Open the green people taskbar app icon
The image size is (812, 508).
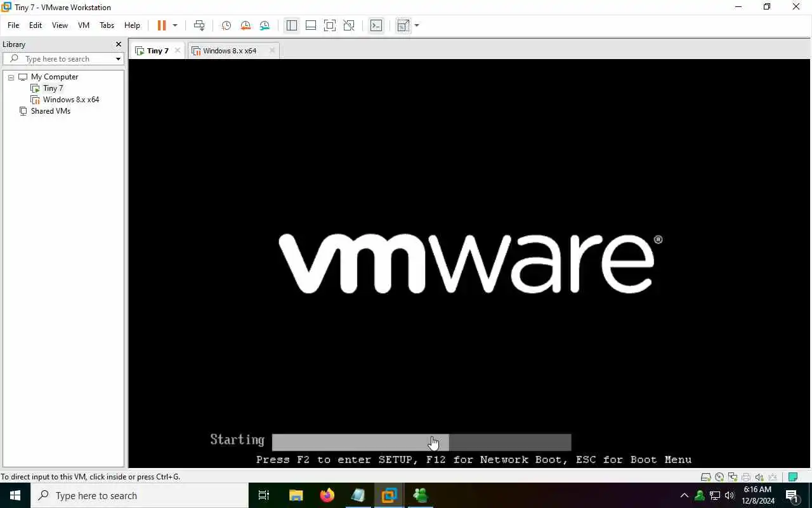click(420, 495)
